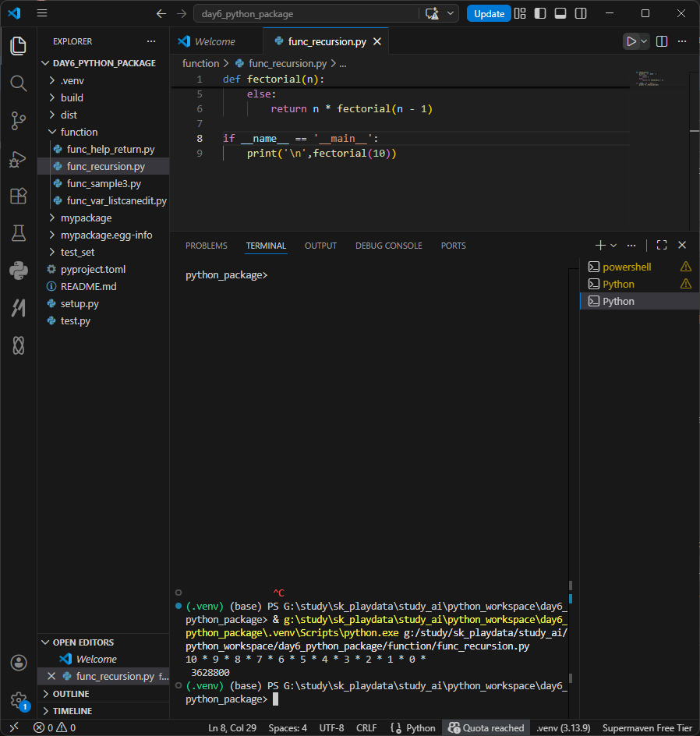Collapse the function folder

click(103, 132)
